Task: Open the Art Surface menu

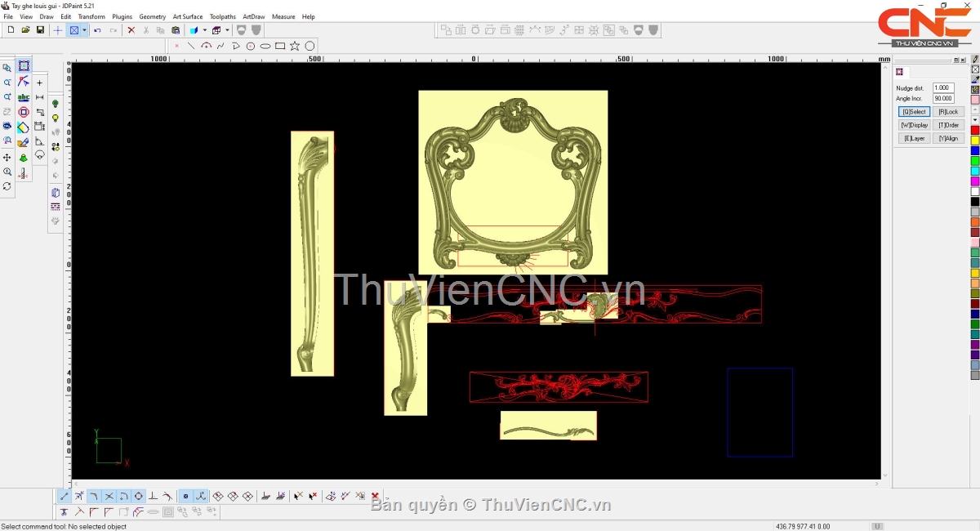Action: [x=187, y=16]
